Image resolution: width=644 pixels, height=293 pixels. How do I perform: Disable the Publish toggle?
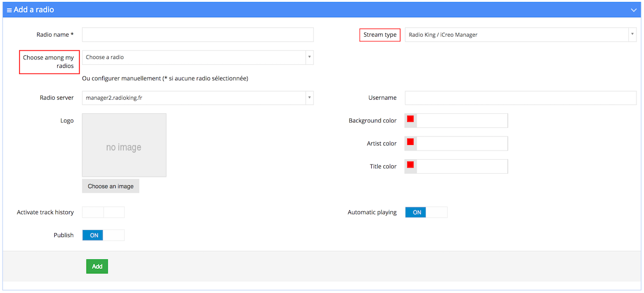(103, 235)
